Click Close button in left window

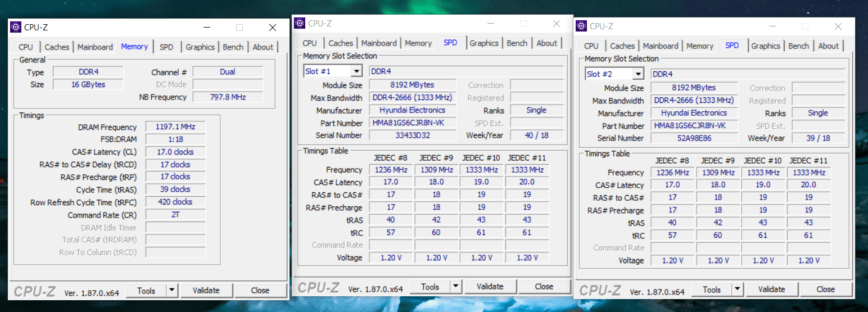(260, 291)
